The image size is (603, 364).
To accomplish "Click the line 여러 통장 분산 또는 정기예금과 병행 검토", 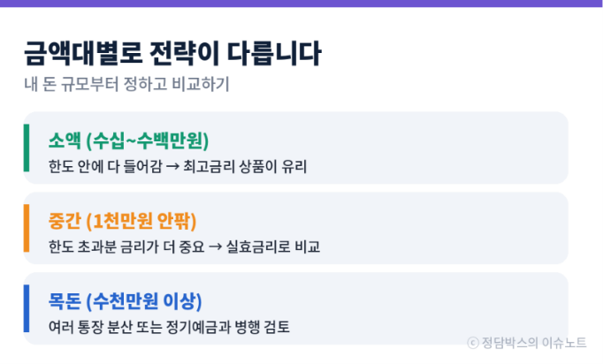I will click(x=169, y=327).
